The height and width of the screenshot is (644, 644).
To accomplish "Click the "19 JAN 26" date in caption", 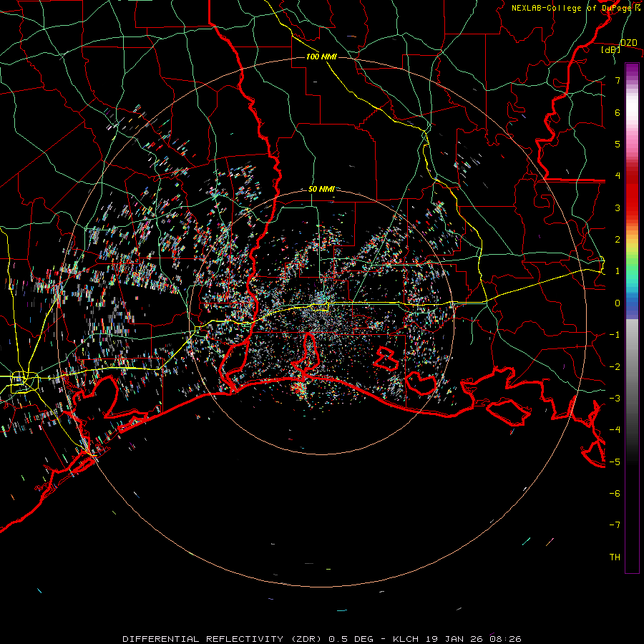I will (x=454, y=639).
